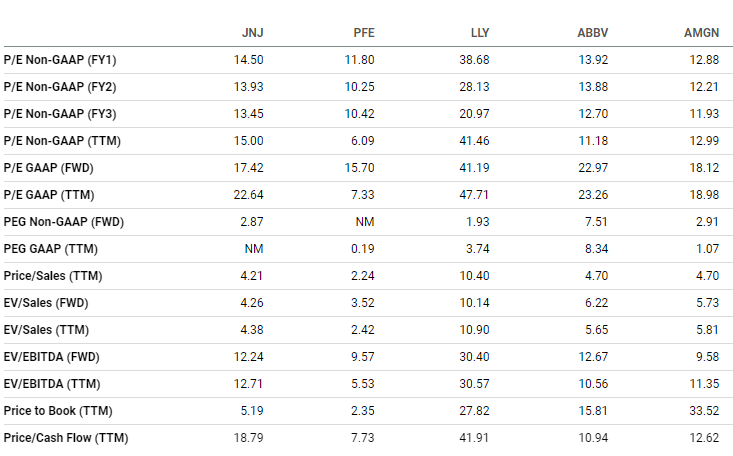Click JNJ's P/E Non-GAAP (TTM) value 15.00
Viewport: 733px width, 456px height.
point(249,141)
